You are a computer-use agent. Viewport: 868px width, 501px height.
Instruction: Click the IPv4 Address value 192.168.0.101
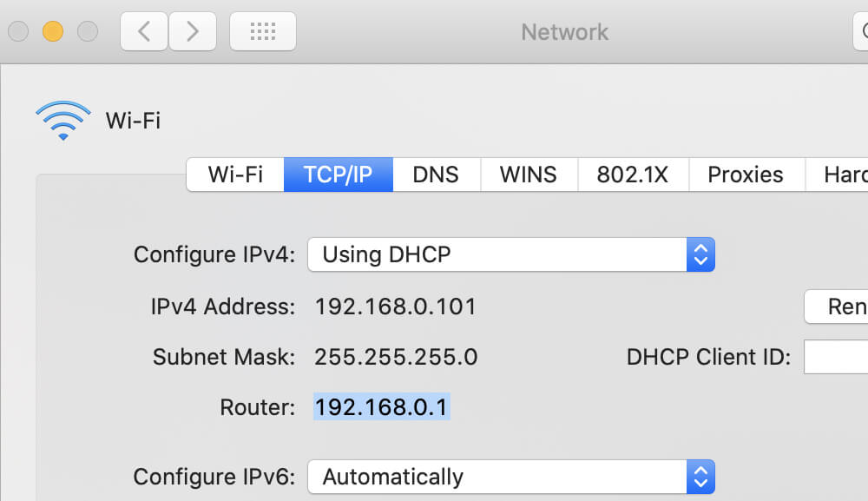coord(395,307)
